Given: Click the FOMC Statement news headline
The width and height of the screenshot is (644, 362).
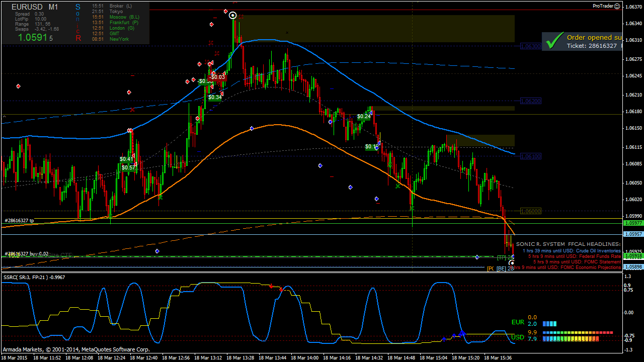Looking at the screenshot, I should pyautogui.click(x=577, y=262).
